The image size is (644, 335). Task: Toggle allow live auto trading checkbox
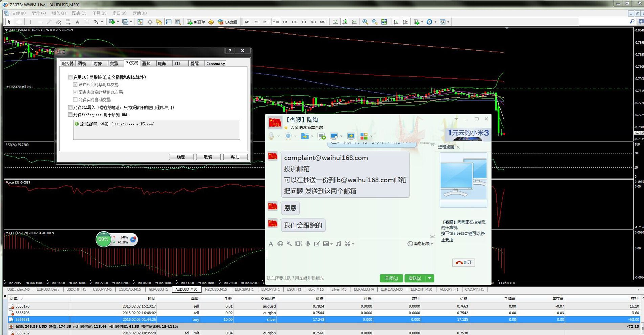coord(75,99)
